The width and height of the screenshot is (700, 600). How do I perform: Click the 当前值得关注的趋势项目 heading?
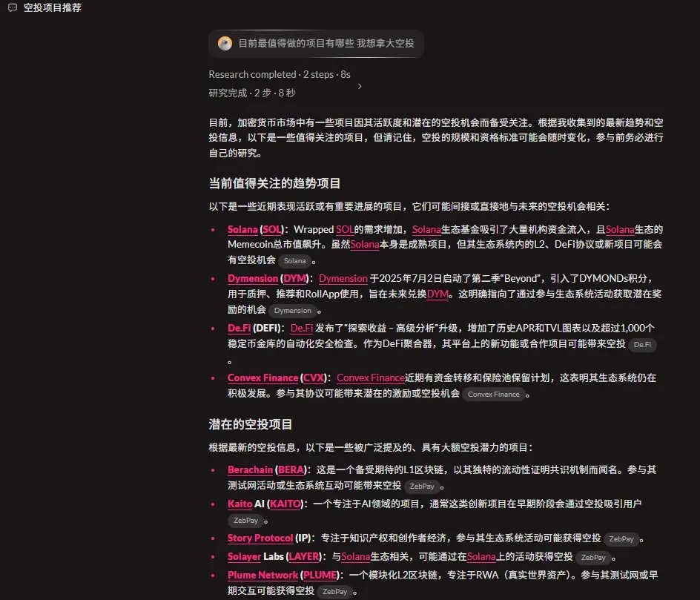[274, 183]
